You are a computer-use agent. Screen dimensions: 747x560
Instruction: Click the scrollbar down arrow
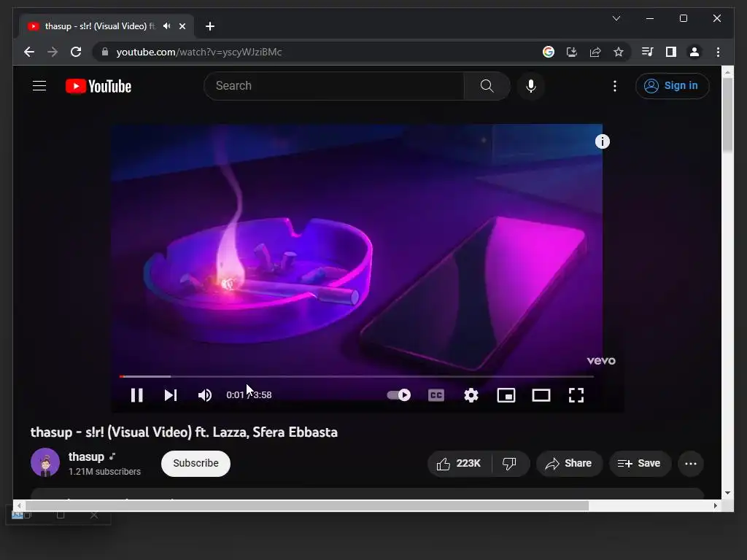click(727, 494)
